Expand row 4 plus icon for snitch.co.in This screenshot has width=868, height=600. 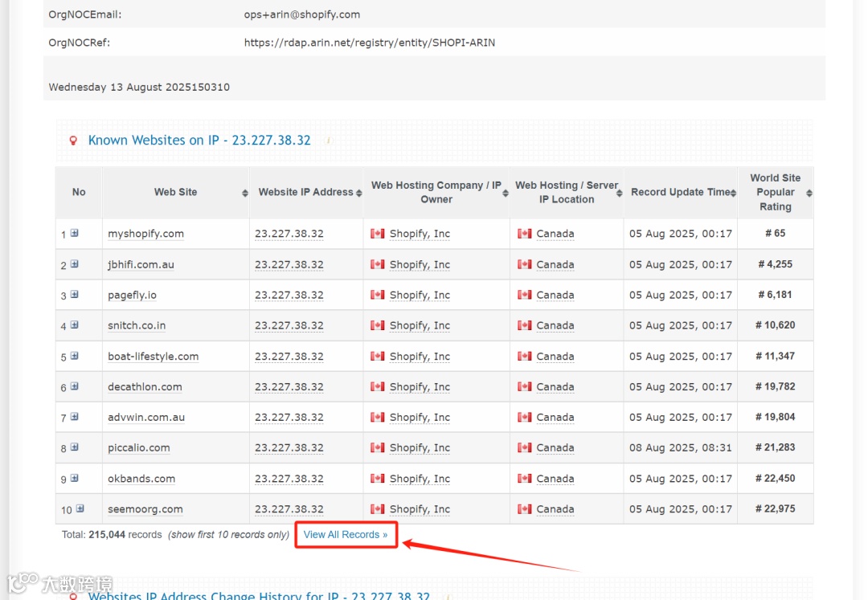[x=74, y=325]
